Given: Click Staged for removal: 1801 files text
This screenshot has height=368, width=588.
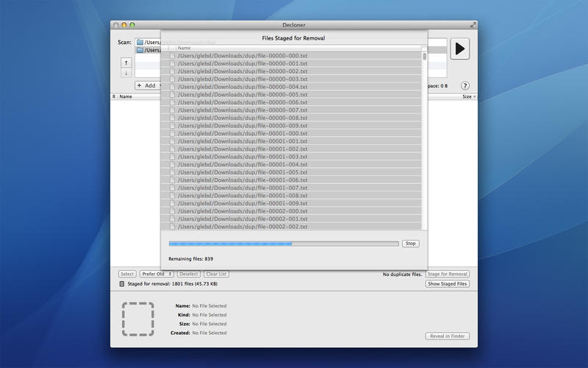Looking at the screenshot, I should tap(173, 284).
